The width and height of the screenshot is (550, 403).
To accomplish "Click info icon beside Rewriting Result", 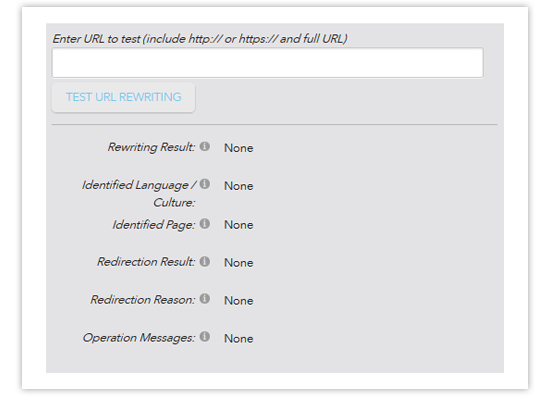I will 205,146.
